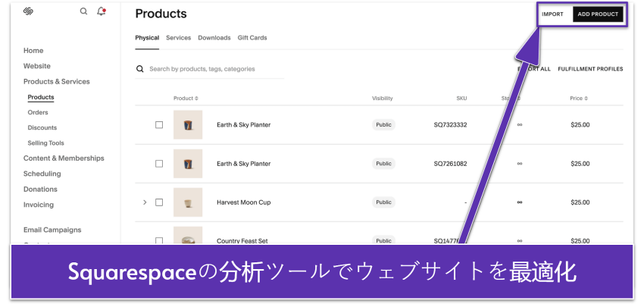Click Public badge in Country Feast Set row

tap(383, 240)
